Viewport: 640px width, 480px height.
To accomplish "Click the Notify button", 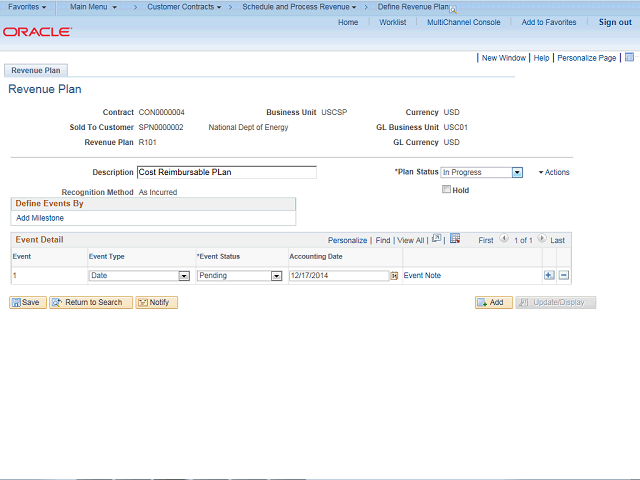I will (156, 302).
